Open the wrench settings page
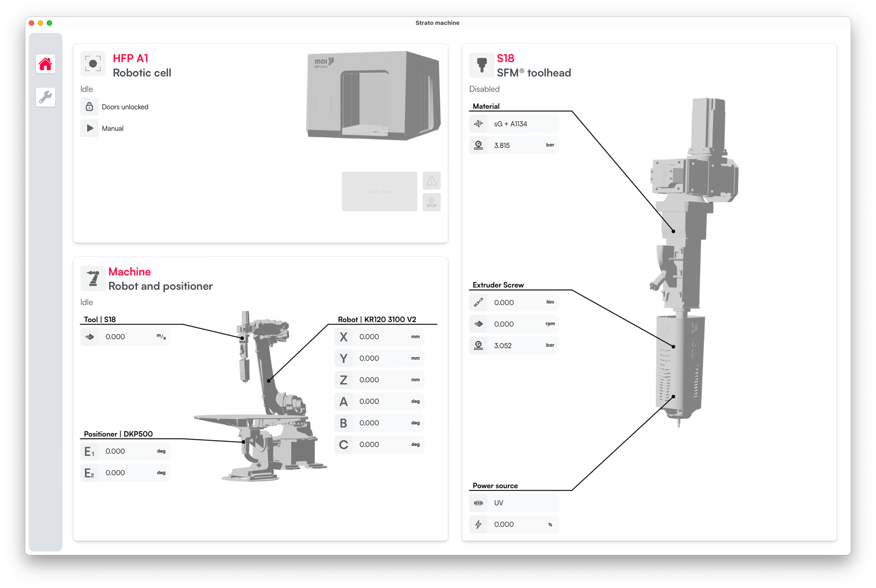The image size is (876, 588). pos(45,97)
